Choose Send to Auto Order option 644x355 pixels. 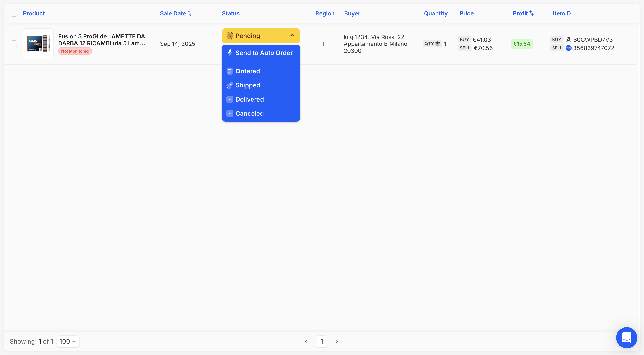pyautogui.click(x=261, y=53)
